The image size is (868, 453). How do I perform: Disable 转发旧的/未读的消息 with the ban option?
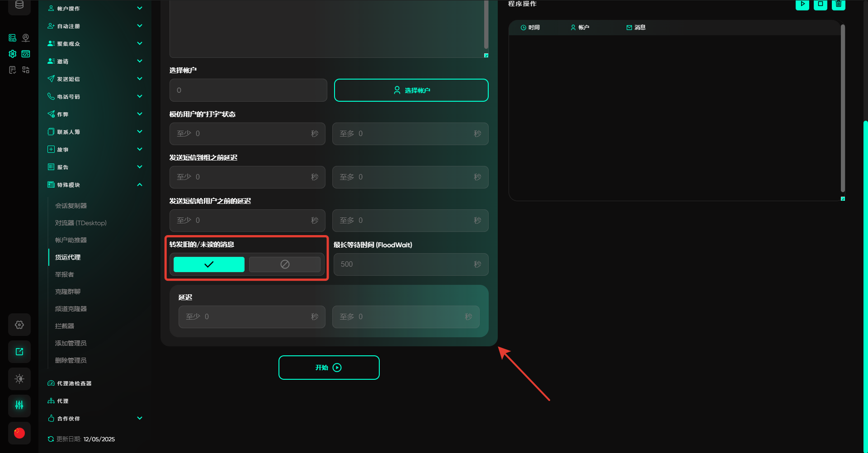tap(284, 264)
